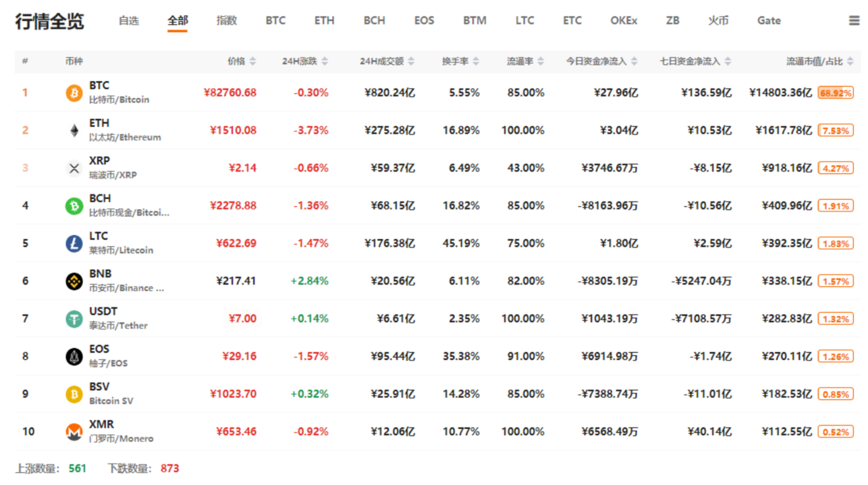Screen dimensions: 868x485
Task: Open the hamburger menu icon
Action: click(x=854, y=21)
